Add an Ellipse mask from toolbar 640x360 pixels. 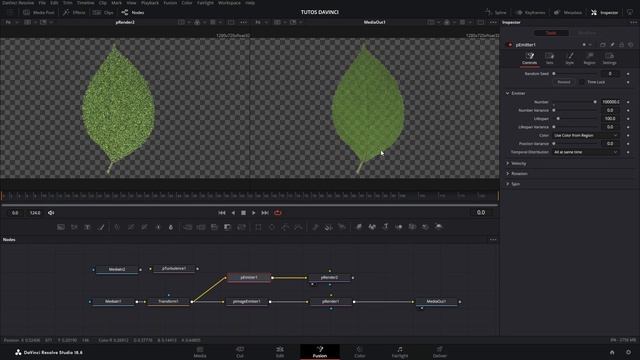point(272,227)
